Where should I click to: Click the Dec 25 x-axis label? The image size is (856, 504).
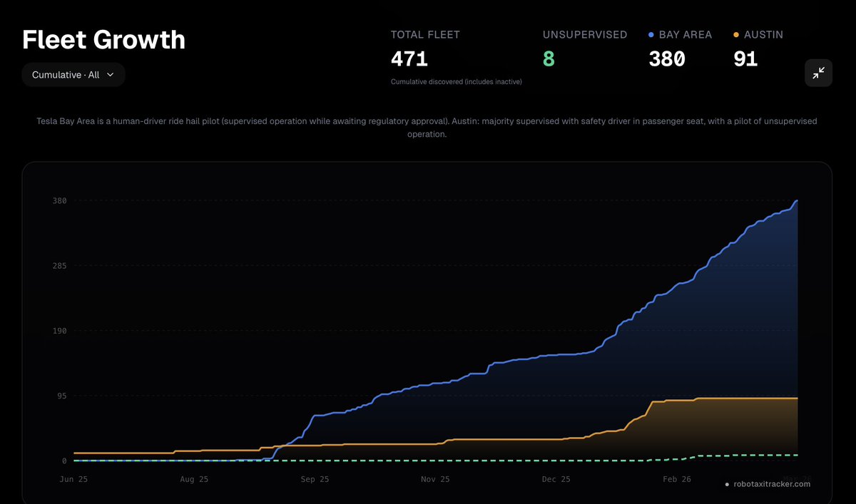click(556, 480)
